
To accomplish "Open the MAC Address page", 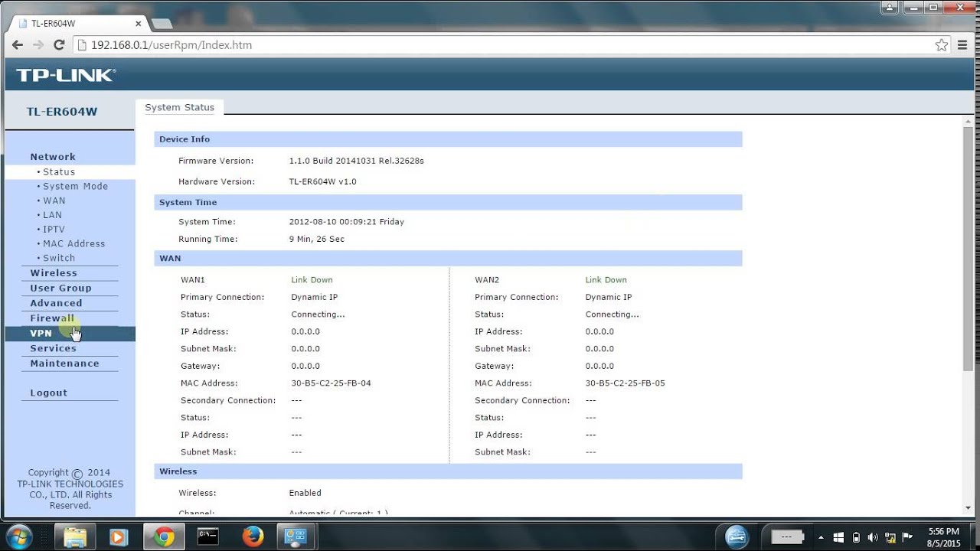I will click(x=73, y=244).
